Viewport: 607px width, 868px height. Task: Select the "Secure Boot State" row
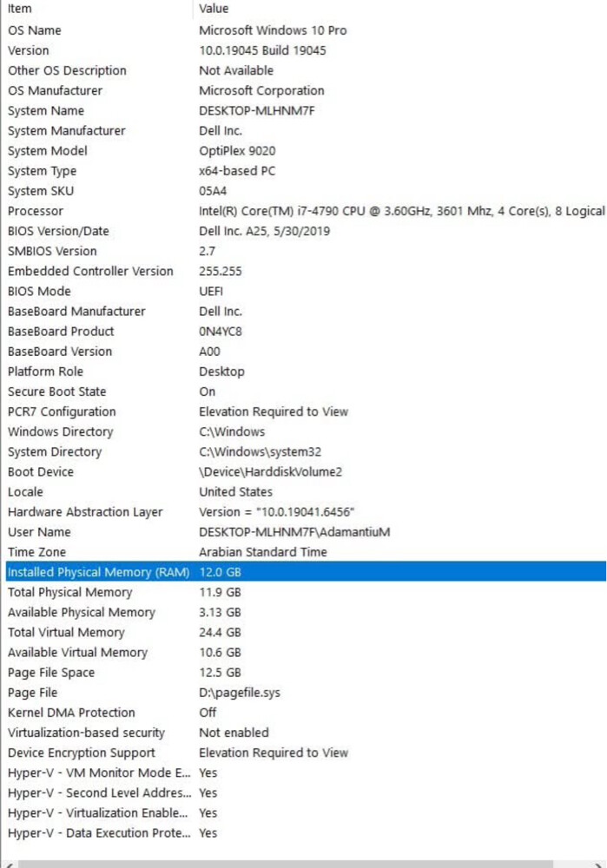pyautogui.click(x=306, y=391)
